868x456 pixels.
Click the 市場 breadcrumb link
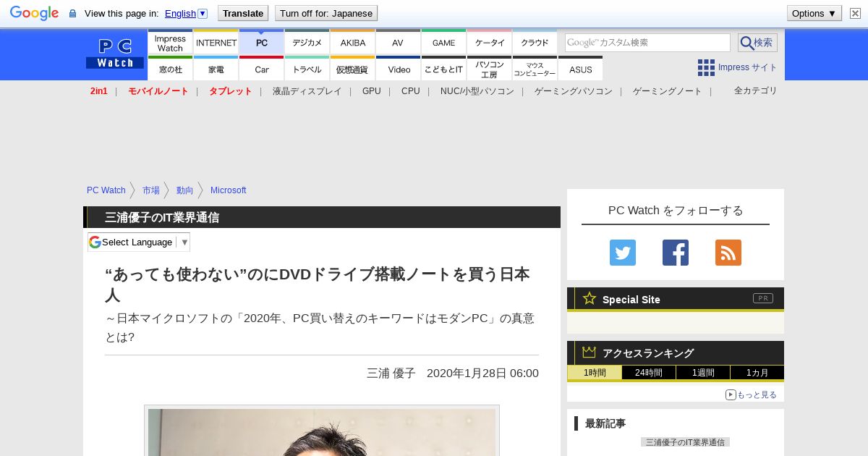[151, 190]
